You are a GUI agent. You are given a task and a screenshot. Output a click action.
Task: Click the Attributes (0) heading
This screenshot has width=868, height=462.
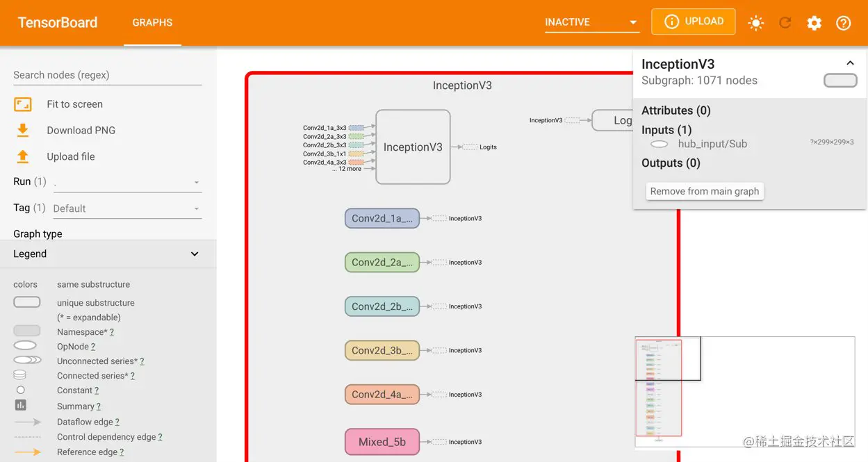click(676, 110)
